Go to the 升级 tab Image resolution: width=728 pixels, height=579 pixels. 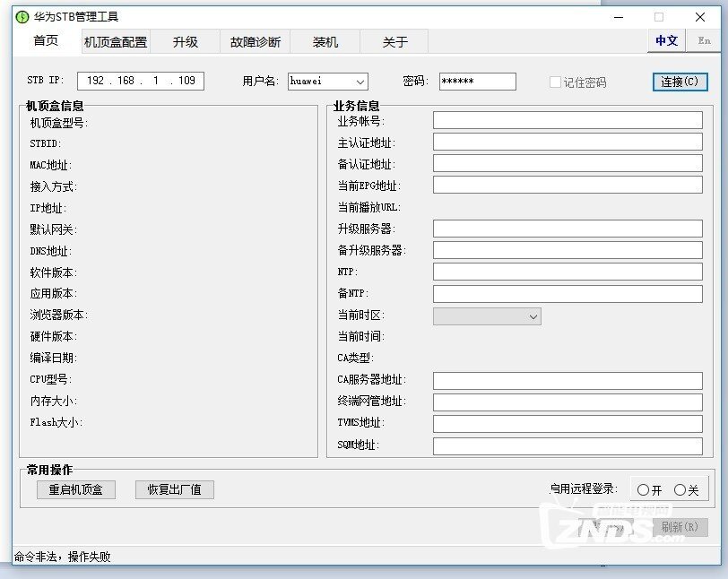click(186, 42)
